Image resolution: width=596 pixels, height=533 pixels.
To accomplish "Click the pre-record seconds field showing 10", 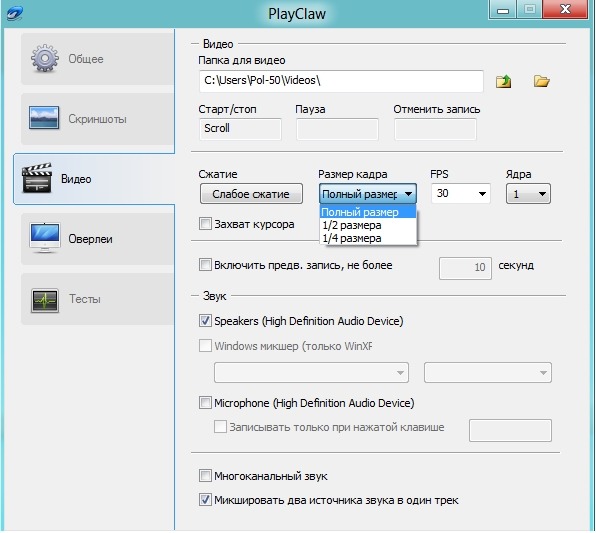I will (465, 268).
